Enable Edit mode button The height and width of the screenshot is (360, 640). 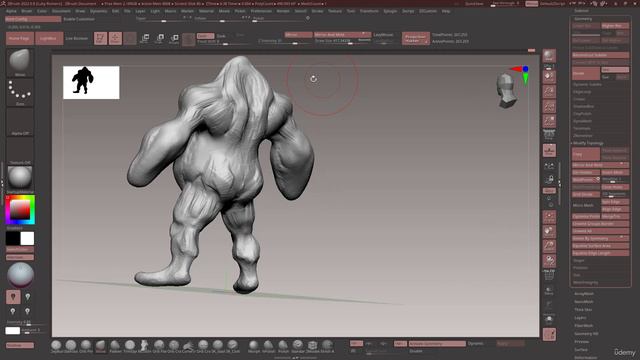click(100, 38)
